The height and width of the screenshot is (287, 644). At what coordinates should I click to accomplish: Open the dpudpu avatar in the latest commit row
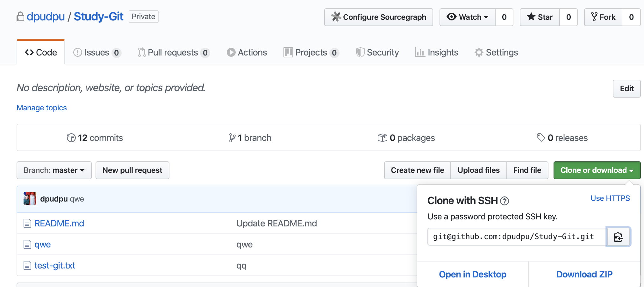click(x=30, y=198)
